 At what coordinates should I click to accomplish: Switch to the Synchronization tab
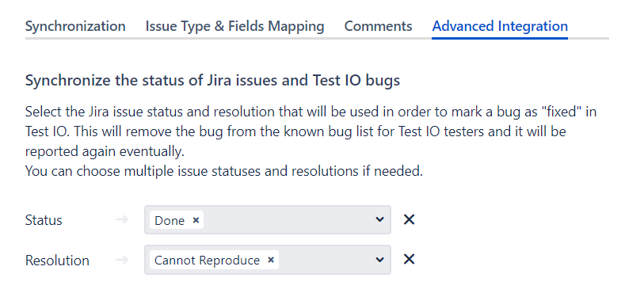(x=75, y=26)
